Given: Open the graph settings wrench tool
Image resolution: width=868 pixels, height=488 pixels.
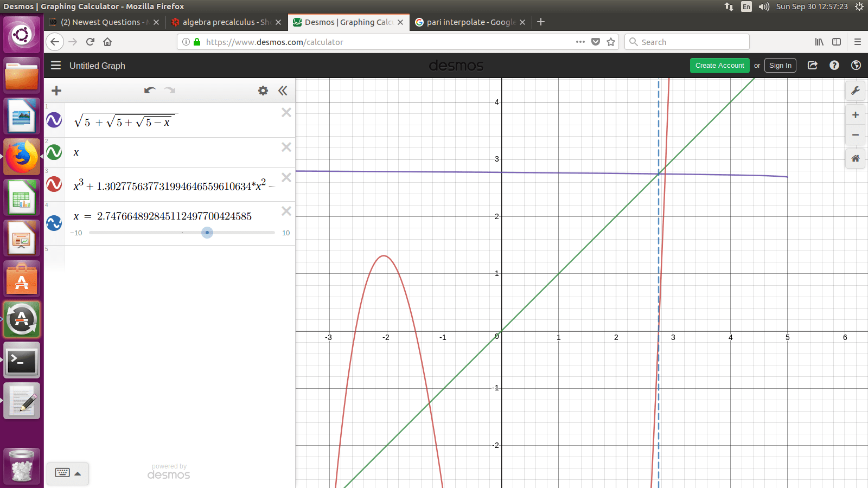Looking at the screenshot, I should (x=855, y=91).
